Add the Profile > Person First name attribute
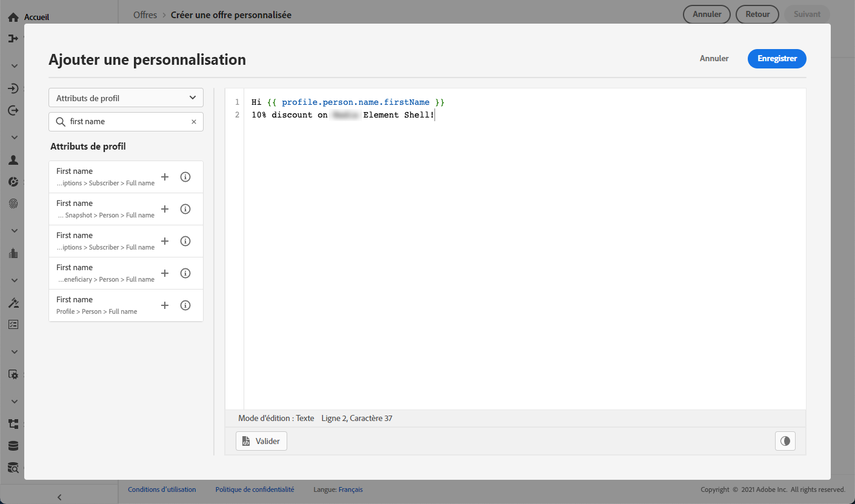 [x=165, y=305]
